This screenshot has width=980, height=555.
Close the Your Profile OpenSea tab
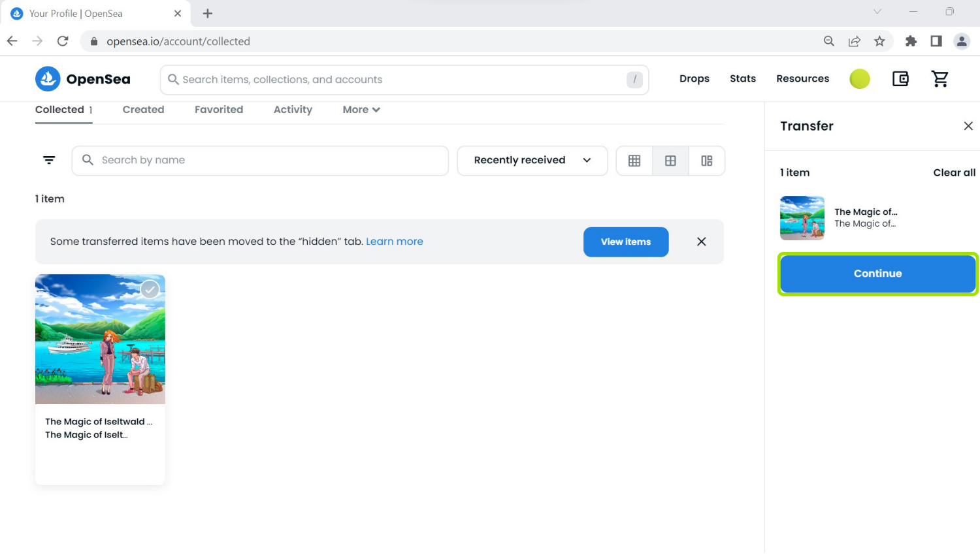click(178, 13)
